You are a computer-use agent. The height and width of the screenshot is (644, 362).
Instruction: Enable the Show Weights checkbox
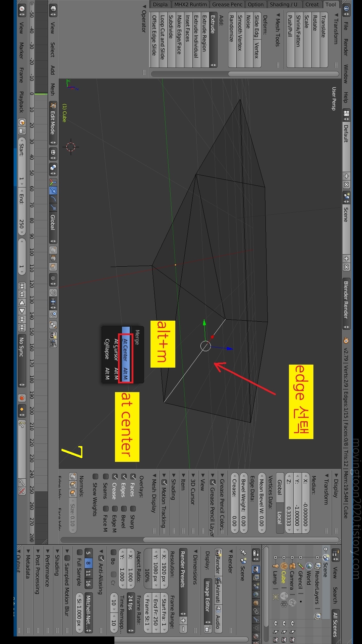pos(95,477)
